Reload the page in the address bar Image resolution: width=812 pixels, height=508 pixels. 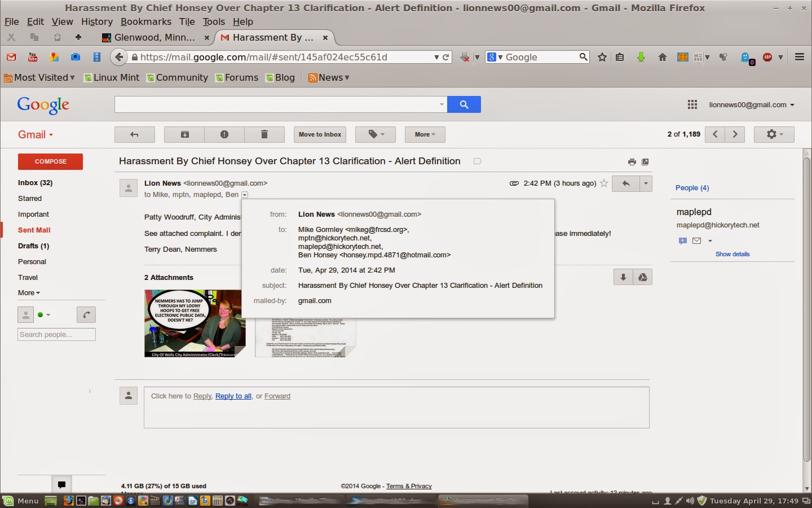coord(445,57)
